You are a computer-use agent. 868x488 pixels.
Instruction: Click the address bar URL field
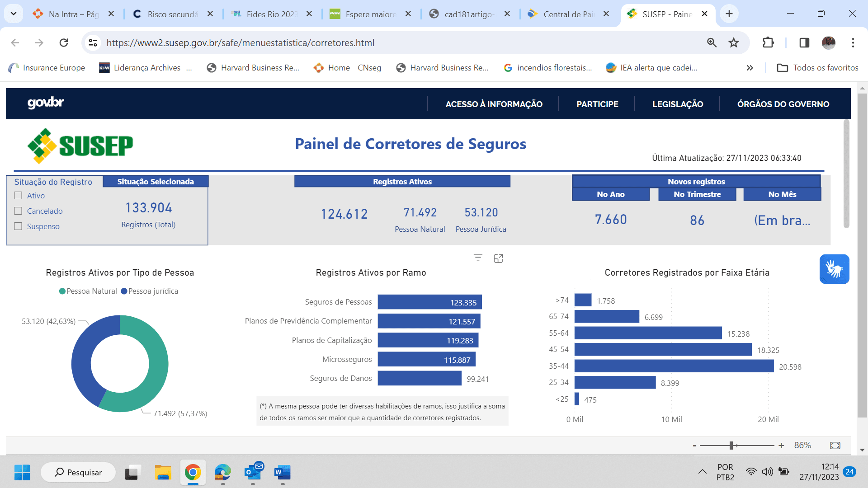pos(398,42)
